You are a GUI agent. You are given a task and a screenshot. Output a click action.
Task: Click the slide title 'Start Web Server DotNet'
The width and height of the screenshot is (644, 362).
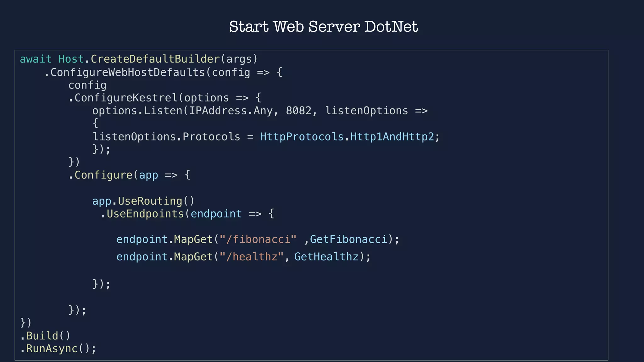323,26
